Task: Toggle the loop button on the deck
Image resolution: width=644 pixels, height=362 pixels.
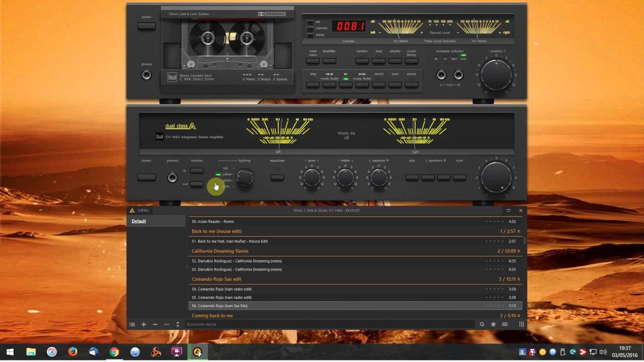Action: [x=378, y=61]
